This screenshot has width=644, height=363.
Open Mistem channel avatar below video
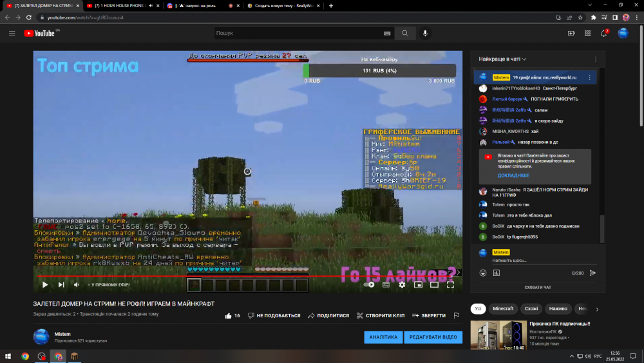(41, 337)
